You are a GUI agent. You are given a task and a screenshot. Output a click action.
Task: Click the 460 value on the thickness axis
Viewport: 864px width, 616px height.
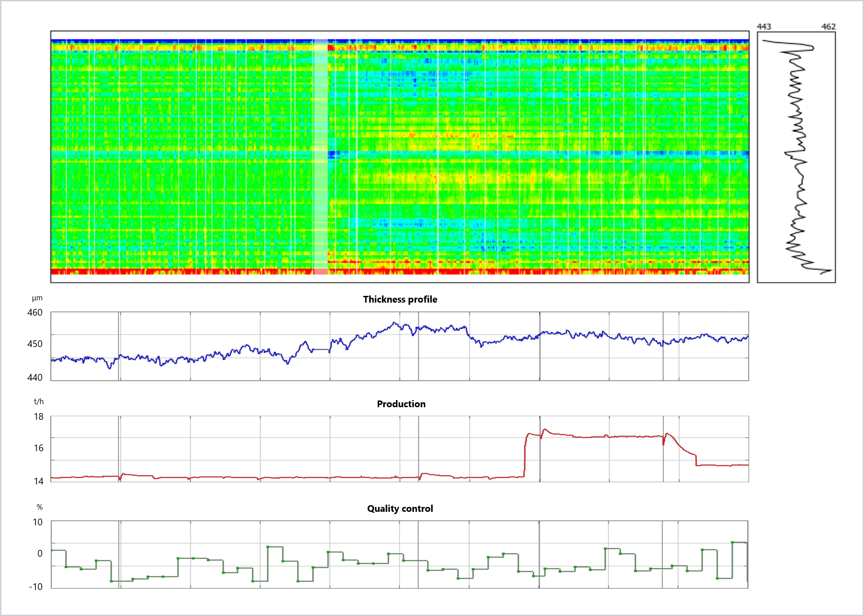36,313
